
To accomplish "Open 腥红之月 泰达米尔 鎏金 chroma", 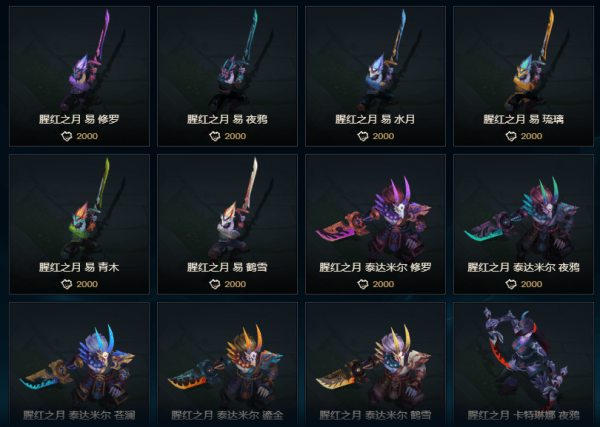I will pyautogui.click(x=227, y=365).
